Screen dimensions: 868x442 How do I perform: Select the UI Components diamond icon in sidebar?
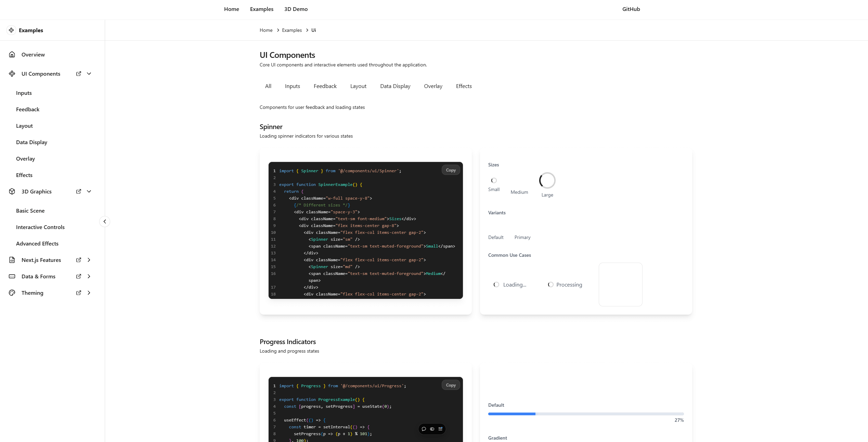pyautogui.click(x=12, y=74)
